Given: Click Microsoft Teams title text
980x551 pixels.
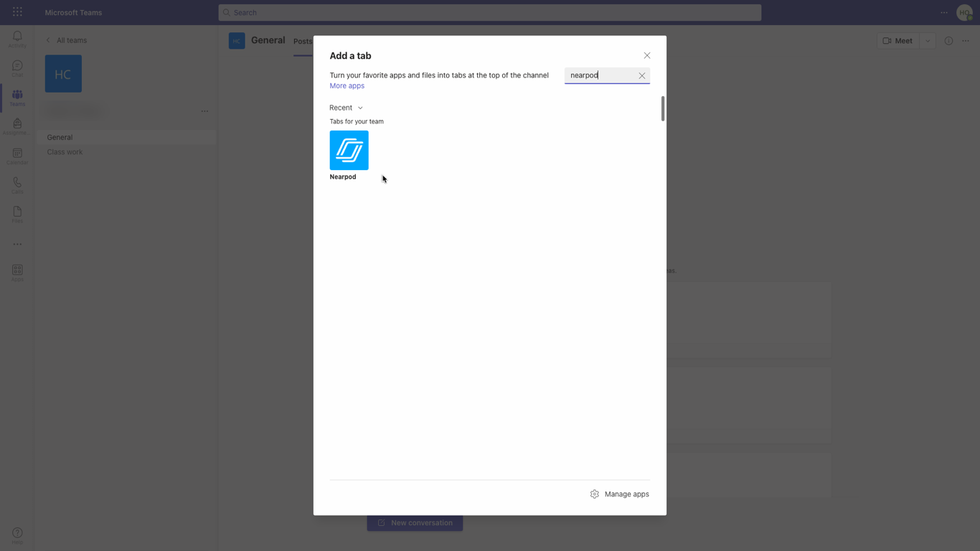Looking at the screenshot, I should (x=73, y=12).
